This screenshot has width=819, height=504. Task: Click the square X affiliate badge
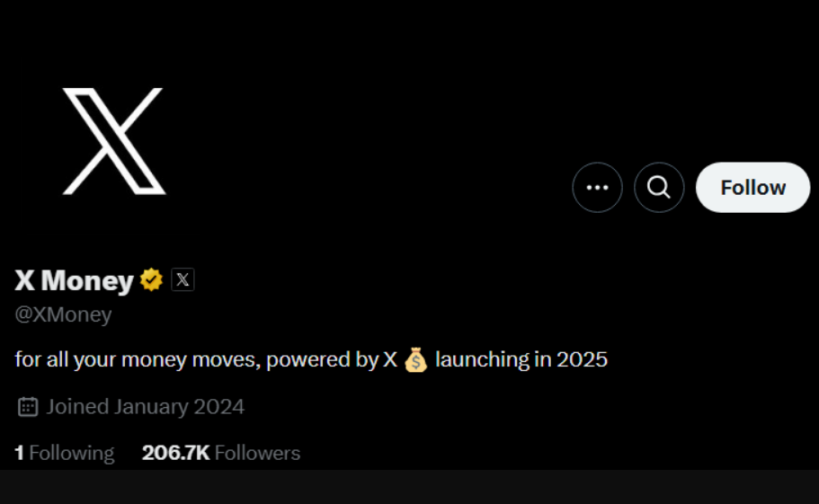[x=182, y=279]
